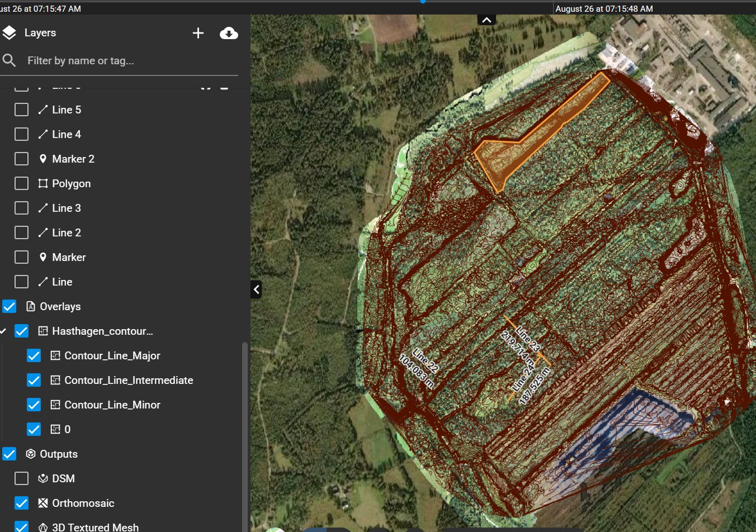Click the 3D Textured Mesh label
The height and width of the screenshot is (532, 756).
[95, 527]
